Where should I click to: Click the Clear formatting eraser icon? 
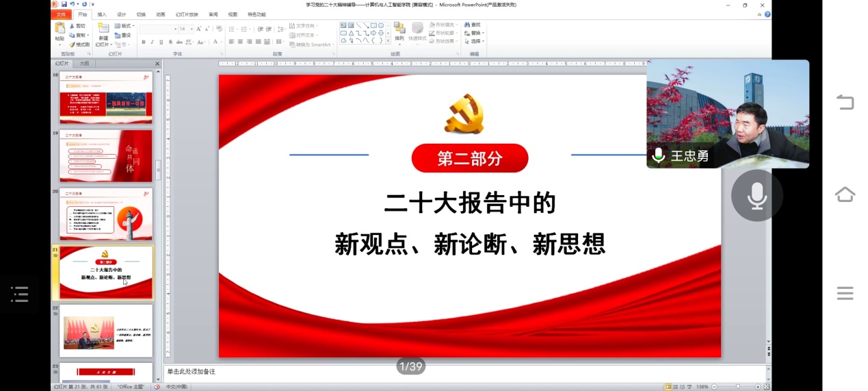[x=219, y=29]
